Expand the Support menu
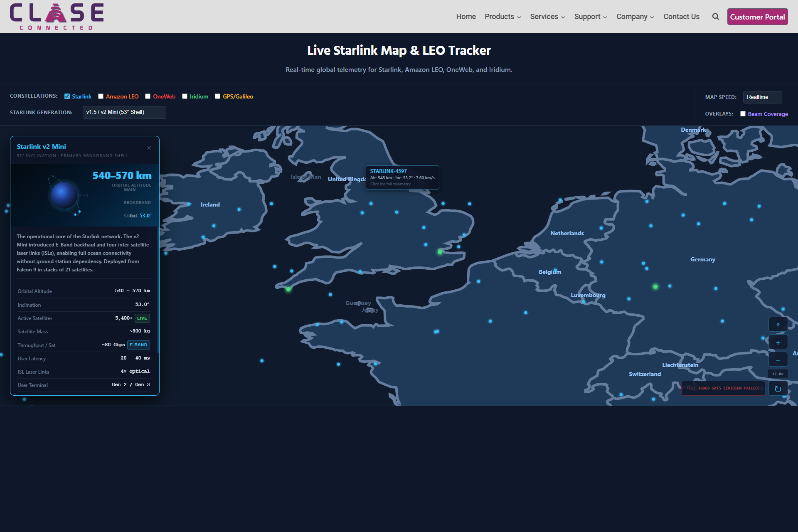Screen dimensions: 798x532 591,17
